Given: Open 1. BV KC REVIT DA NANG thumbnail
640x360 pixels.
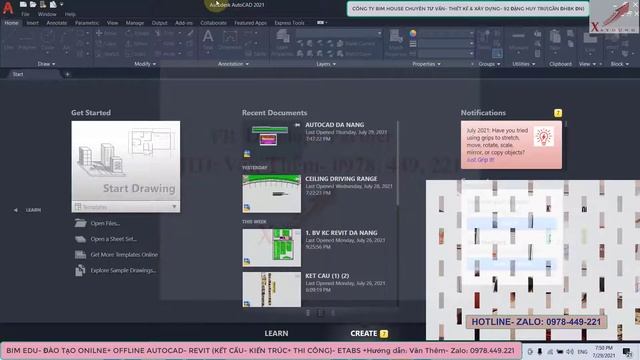Looking at the screenshot, I should click(x=271, y=248).
